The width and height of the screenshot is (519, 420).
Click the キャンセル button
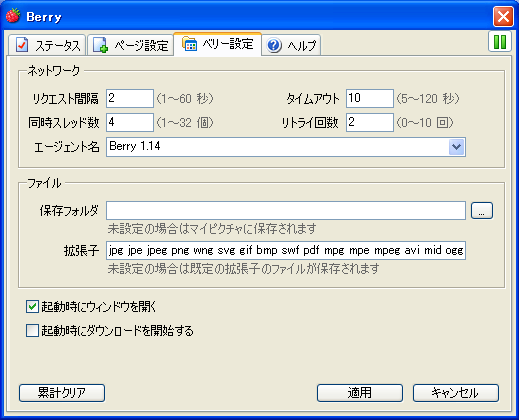(x=456, y=393)
